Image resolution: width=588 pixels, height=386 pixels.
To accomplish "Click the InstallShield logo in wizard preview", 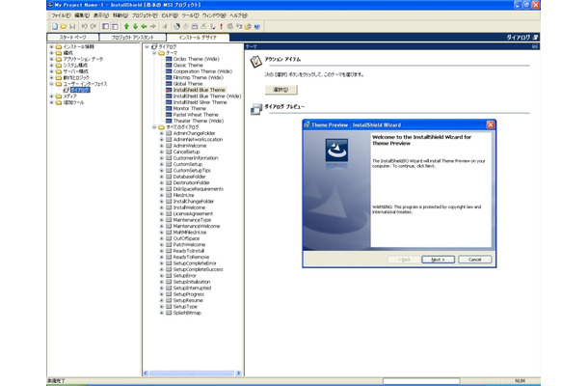I will pyautogui.click(x=336, y=151).
